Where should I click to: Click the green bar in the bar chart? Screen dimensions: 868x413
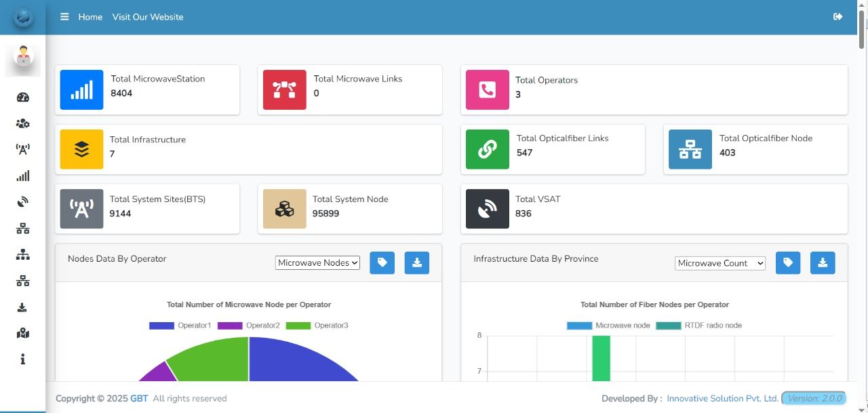601,358
